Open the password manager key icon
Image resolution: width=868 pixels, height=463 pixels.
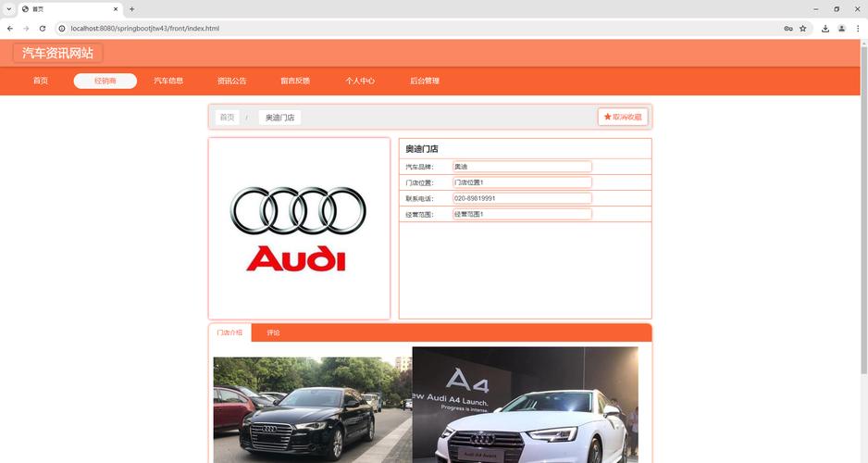click(788, 29)
